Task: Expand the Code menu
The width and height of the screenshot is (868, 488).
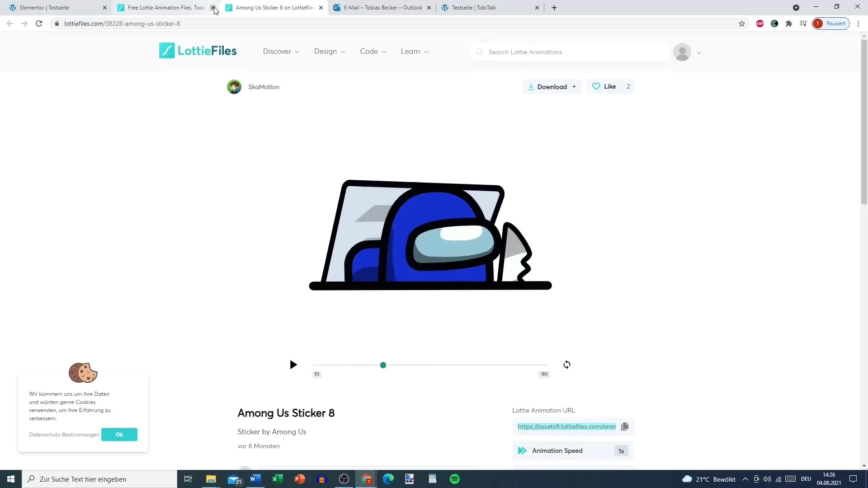Action: (373, 52)
